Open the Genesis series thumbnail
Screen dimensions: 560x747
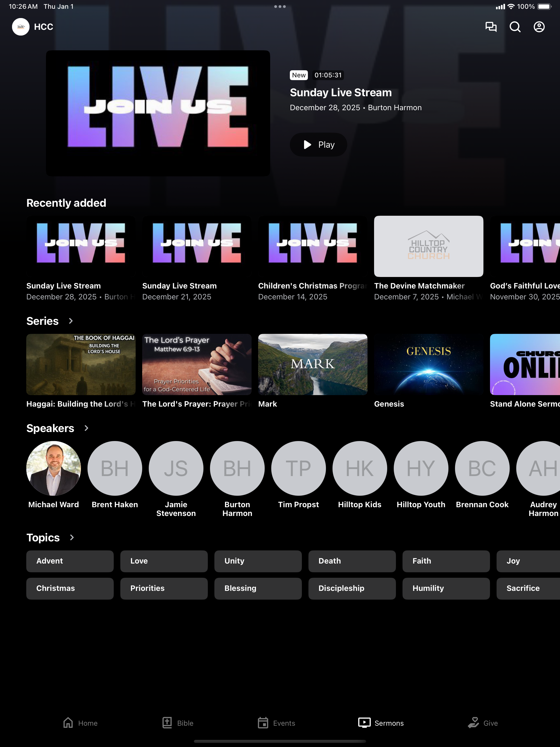coord(428,364)
